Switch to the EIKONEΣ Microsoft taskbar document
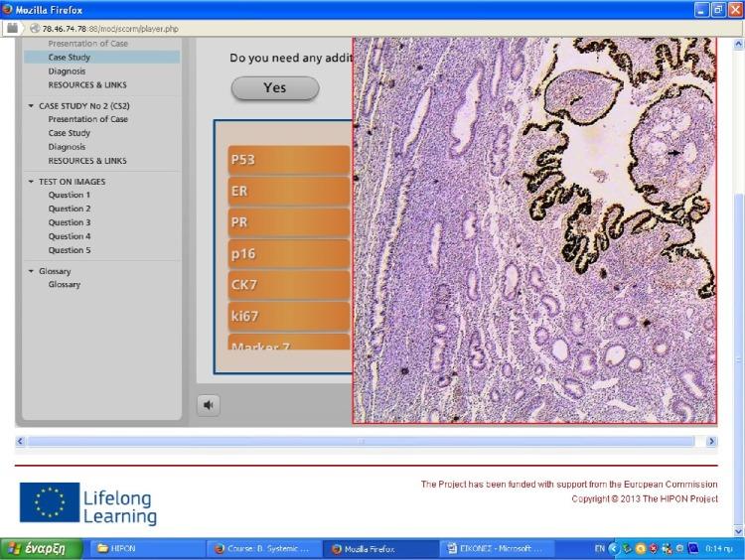The image size is (745, 560). pos(496,549)
